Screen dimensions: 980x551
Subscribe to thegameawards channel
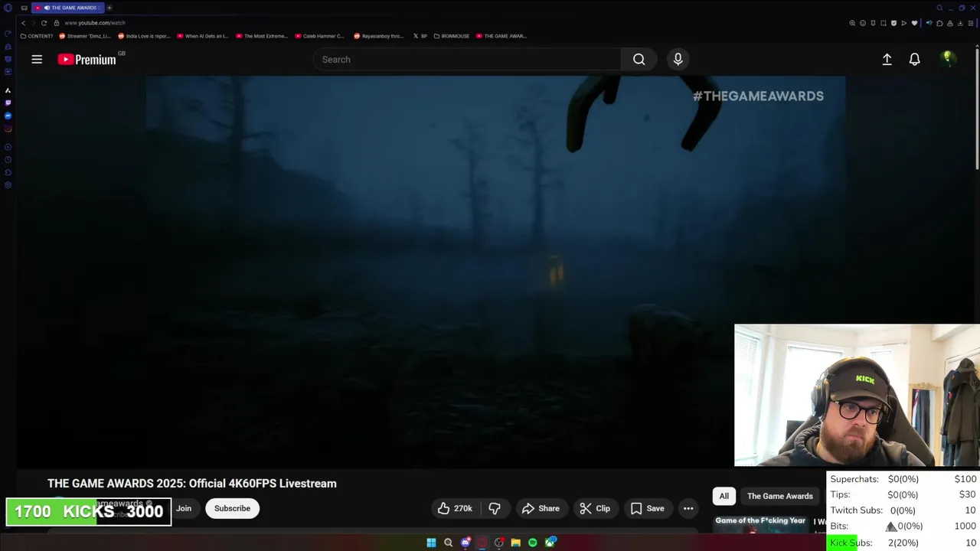click(x=232, y=508)
